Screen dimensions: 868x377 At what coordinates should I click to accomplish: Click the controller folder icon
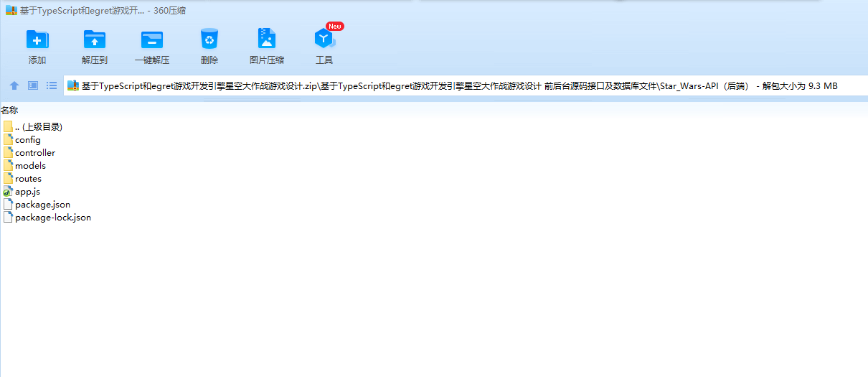(x=8, y=152)
